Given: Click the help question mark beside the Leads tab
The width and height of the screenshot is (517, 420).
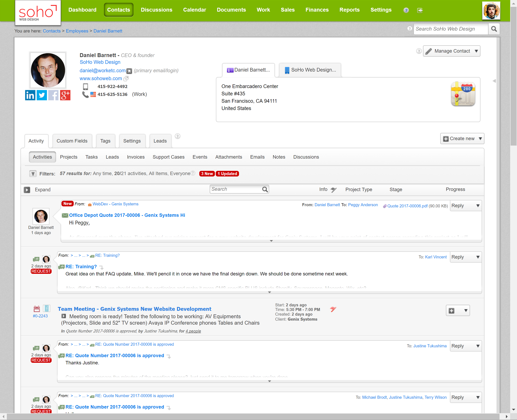Looking at the screenshot, I should 178,136.
